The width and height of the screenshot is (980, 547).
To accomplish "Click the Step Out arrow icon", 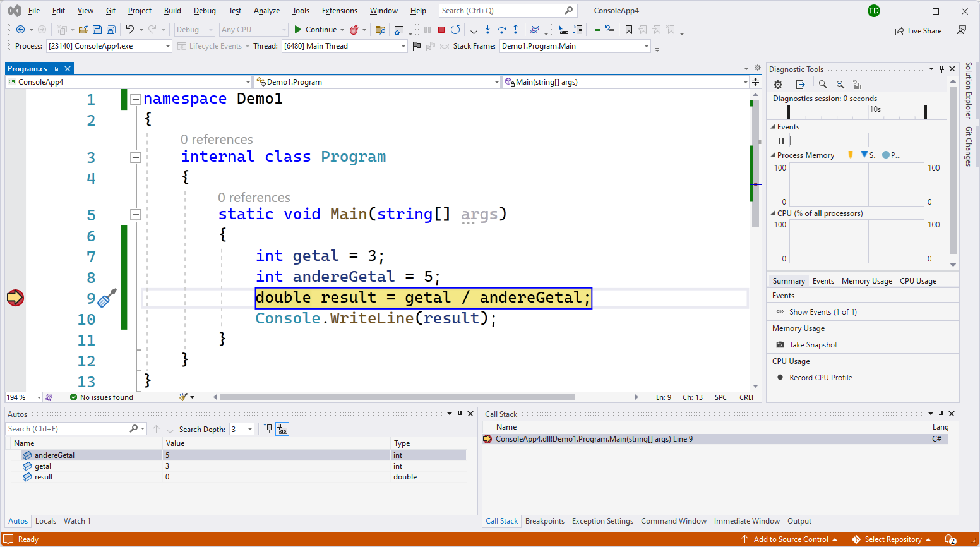I will (x=516, y=30).
